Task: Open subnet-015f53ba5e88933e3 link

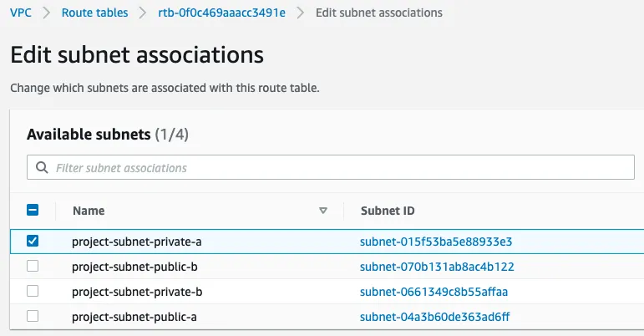Action: click(x=436, y=242)
